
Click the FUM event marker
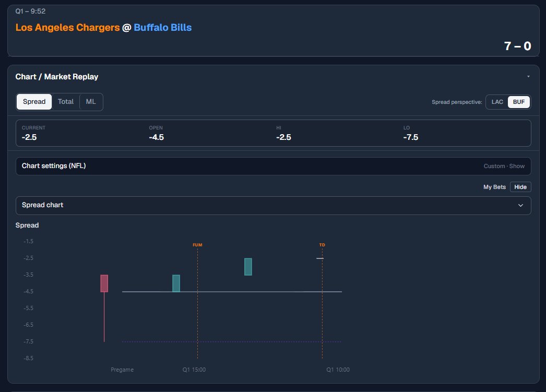197,245
